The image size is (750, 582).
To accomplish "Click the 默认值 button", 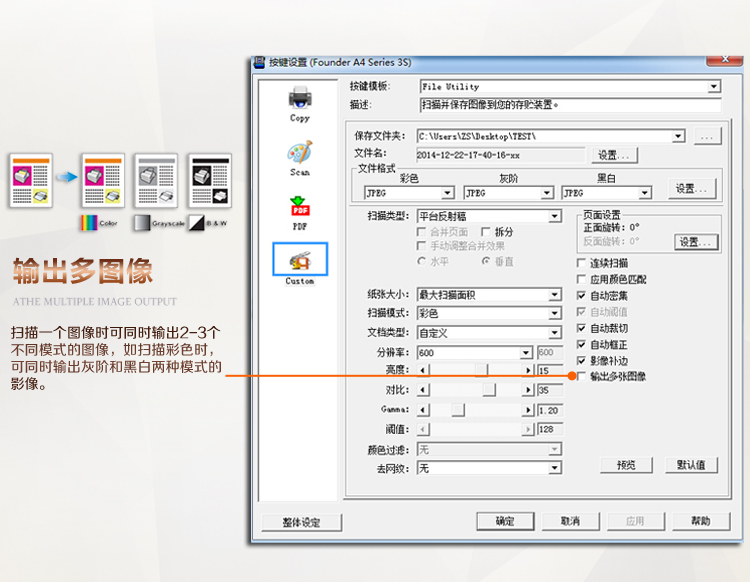I will point(691,465).
